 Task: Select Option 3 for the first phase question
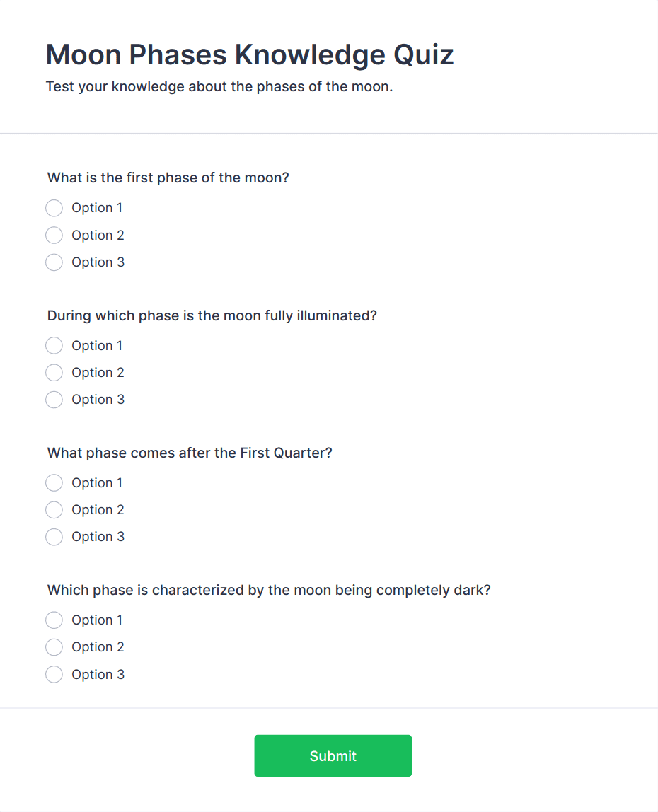(54, 262)
